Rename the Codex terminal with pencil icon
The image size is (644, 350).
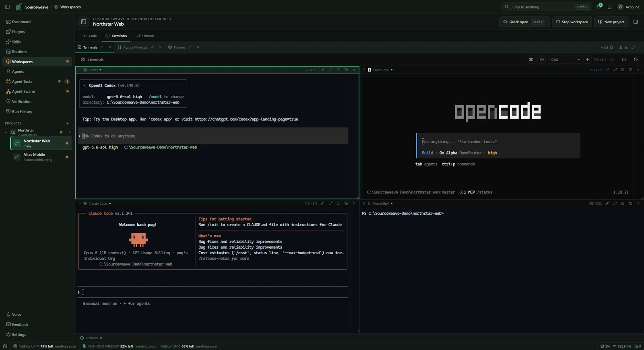(x=322, y=70)
